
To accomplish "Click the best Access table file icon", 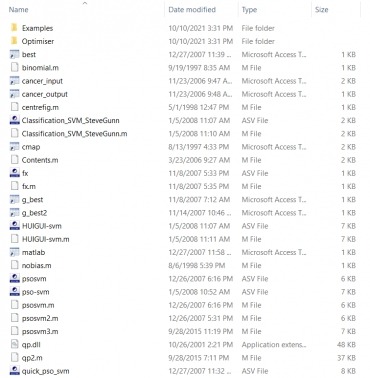I will (x=14, y=54).
